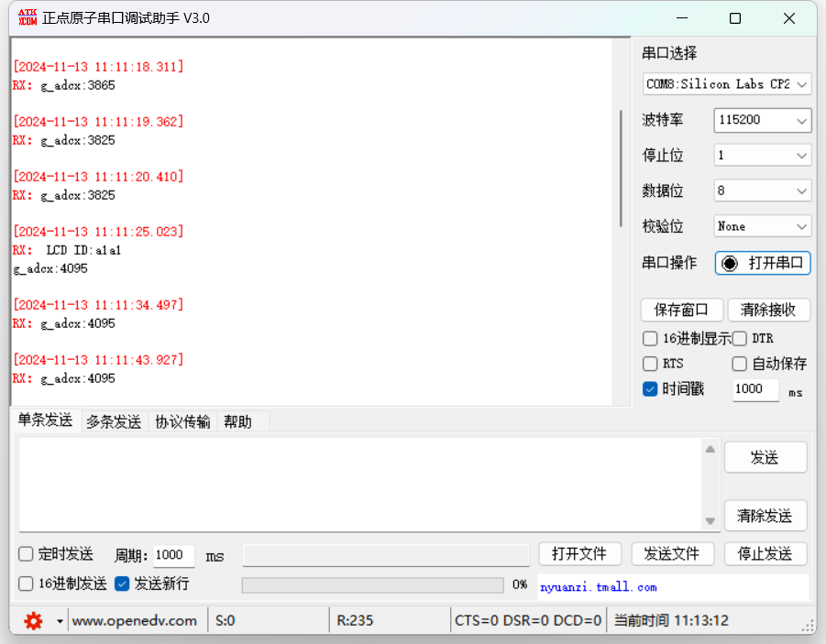Enable the 16进制发送 checkbox
This screenshot has width=826, height=644.
tap(26, 584)
